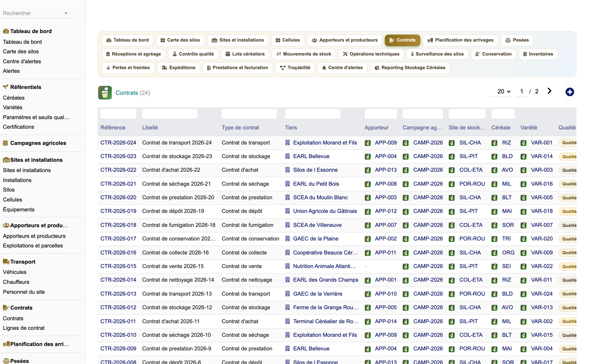Switch to Planification des arrivages tab
The image size is (589, 364).
(x=460, y=40)
